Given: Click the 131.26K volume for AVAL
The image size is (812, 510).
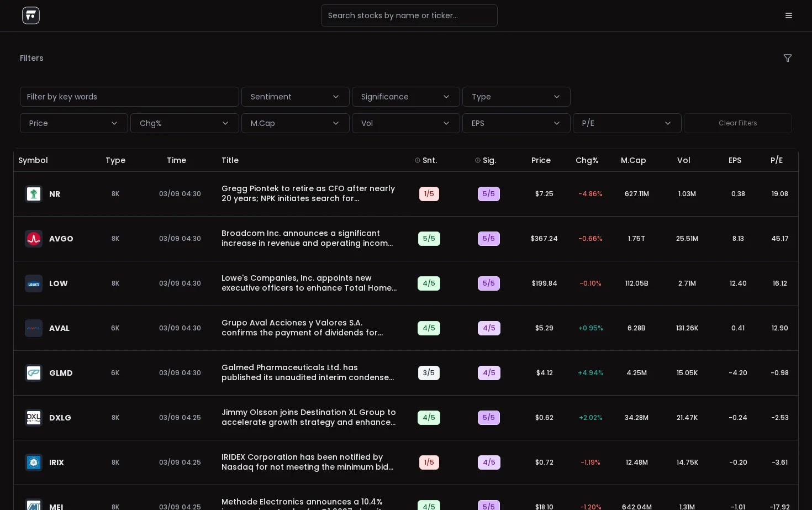Looking at the screenshot, I should pos(688,328).
